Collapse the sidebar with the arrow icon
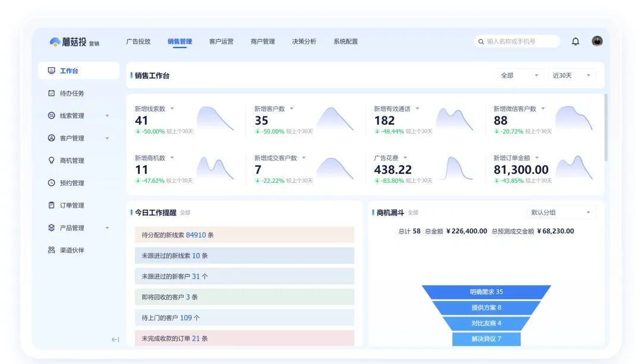The height and width of the screenshot is (364, 642). point(115,340)
